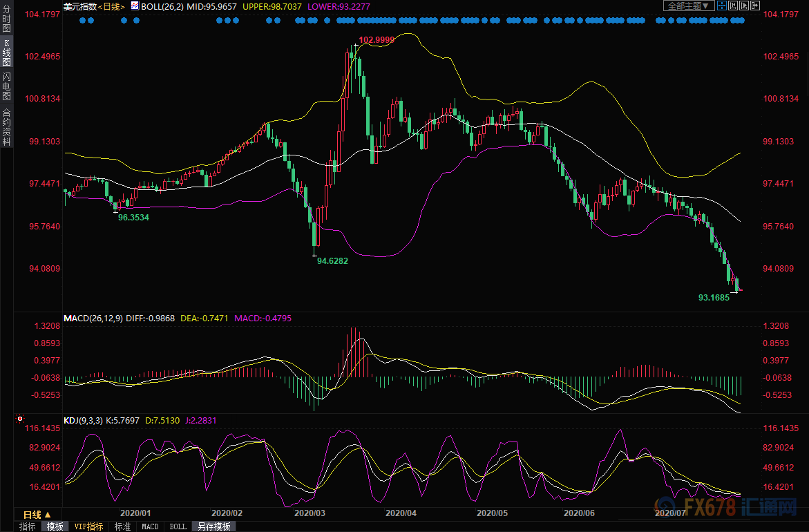Select the 模板 bottom tab
The width and height of the screenshot is (809, 532).
point(55,526)
